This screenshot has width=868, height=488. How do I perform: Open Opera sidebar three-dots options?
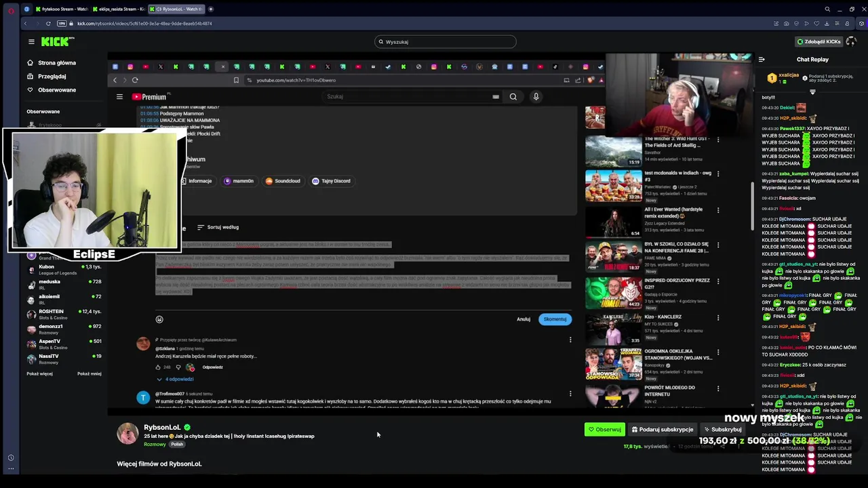[x=10, y=467]
